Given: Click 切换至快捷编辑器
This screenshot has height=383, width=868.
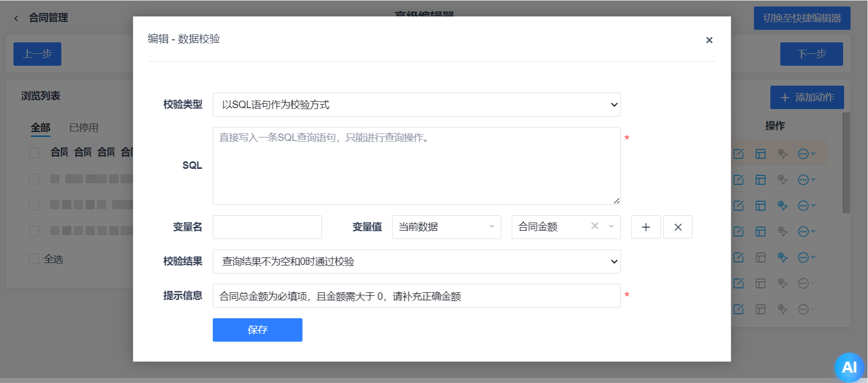Looking at the screenshot, I should click(x=802, y=18).
